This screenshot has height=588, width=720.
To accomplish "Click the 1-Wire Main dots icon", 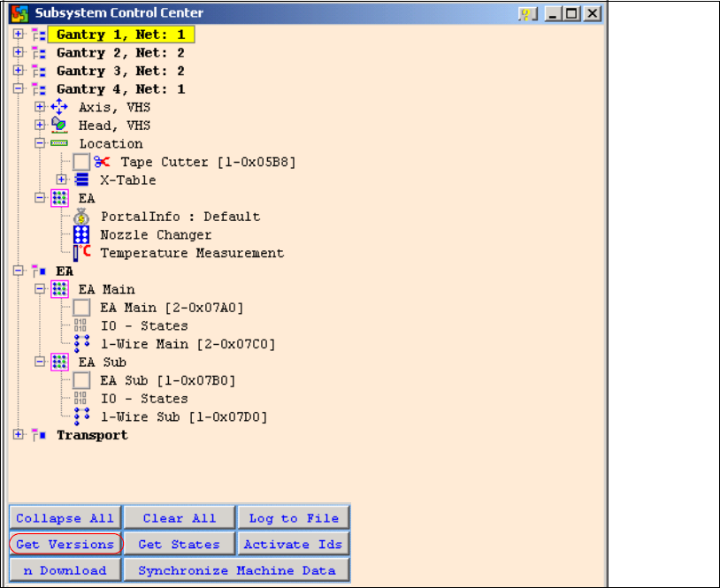I will 81,344.
